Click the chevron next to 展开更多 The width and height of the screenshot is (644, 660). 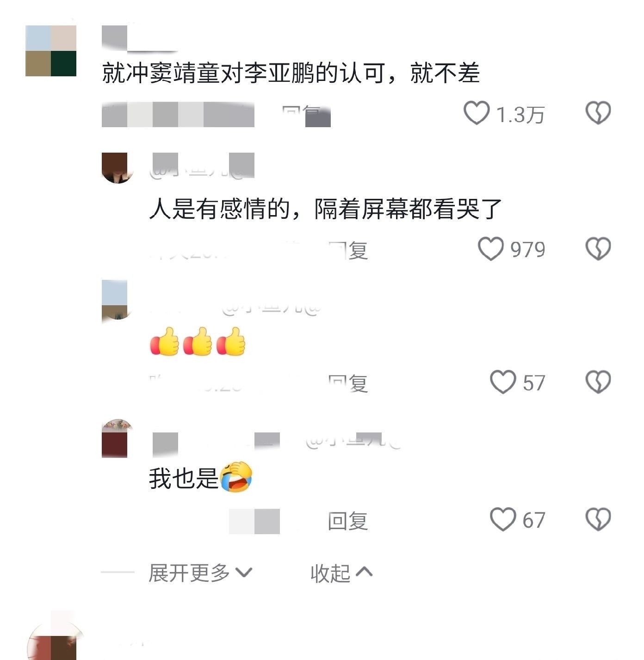coord(244,573)
